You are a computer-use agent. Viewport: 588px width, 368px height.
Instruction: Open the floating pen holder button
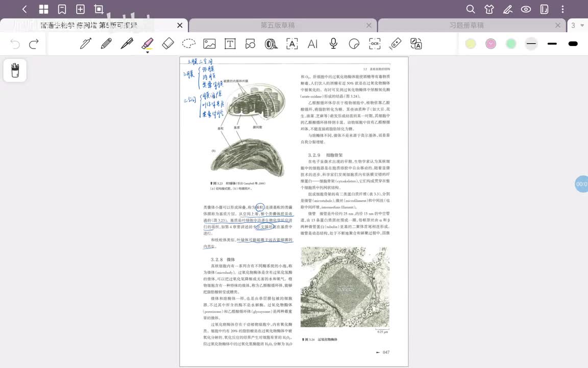tap(15, 70)
